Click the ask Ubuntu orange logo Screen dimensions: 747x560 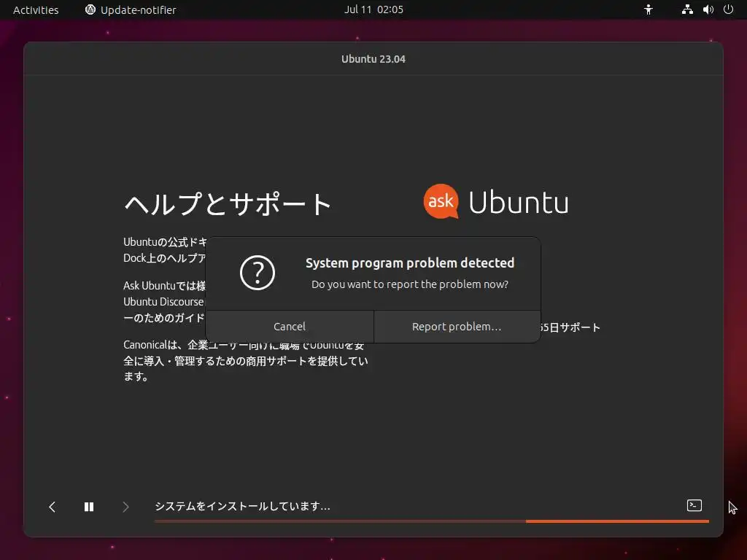tap(441, 201)
